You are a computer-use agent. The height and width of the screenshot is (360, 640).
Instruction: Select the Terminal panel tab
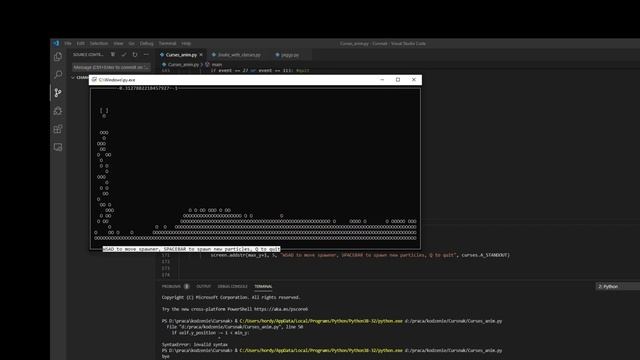click(x=263, y=287)
